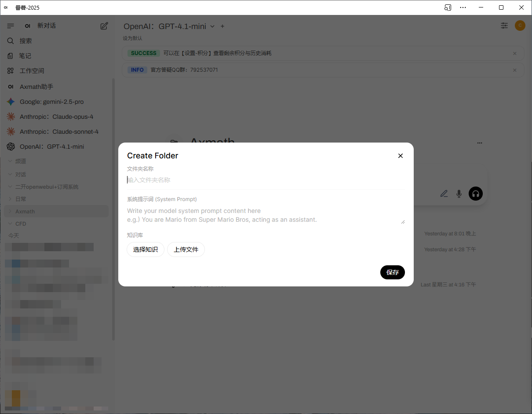Image resolution: width=532 pixels, height=414 pixels.
Task: Collapse the 频道 section
Action: pos(21,161)
